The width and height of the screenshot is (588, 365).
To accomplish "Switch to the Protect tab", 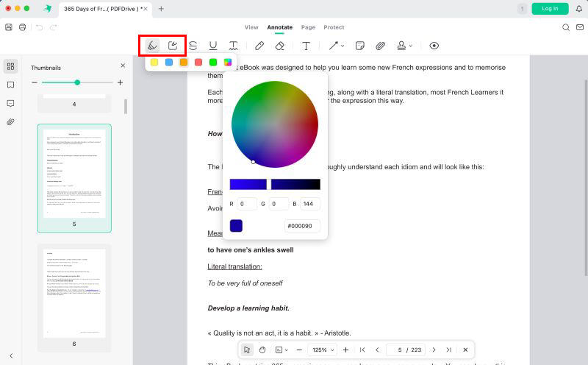I will pyautogui.click(x=334, y=27).
